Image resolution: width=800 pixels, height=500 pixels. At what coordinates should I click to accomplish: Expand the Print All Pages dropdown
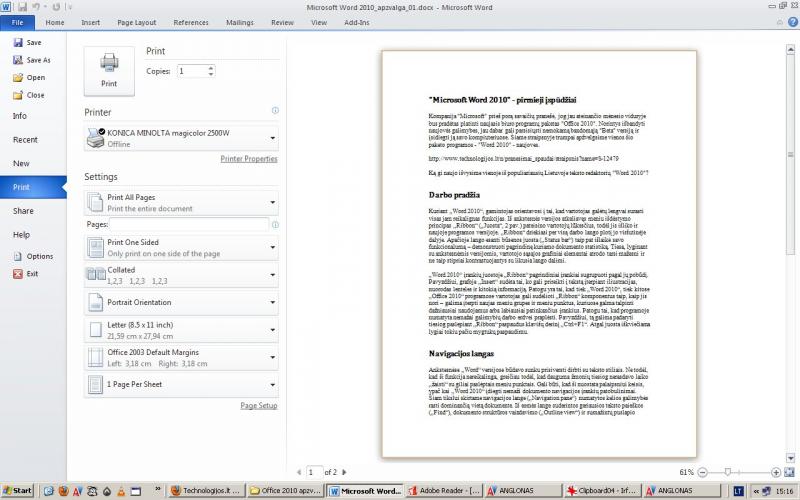pos(181,203)
